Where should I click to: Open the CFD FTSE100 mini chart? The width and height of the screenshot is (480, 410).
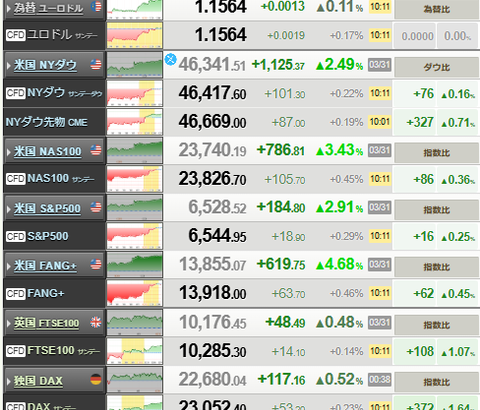pyautogui.click(x=135, y=351)
